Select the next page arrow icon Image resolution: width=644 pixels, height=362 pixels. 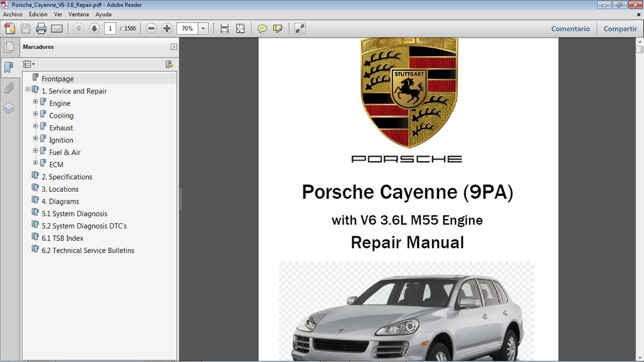[x=93, y=29]
